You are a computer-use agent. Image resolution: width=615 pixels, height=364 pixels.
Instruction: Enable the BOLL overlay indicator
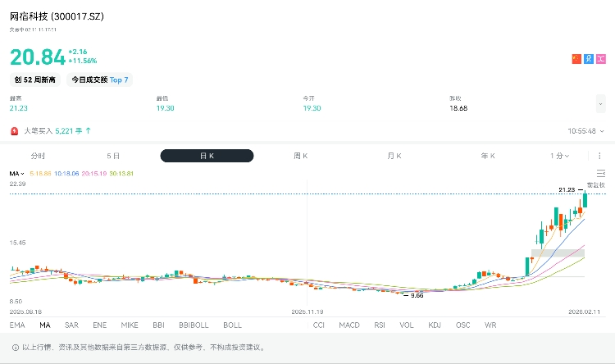[232, 325]
